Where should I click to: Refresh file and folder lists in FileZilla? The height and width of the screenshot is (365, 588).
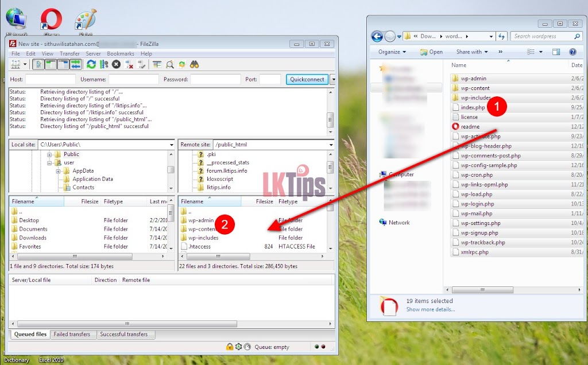[91, 64]
